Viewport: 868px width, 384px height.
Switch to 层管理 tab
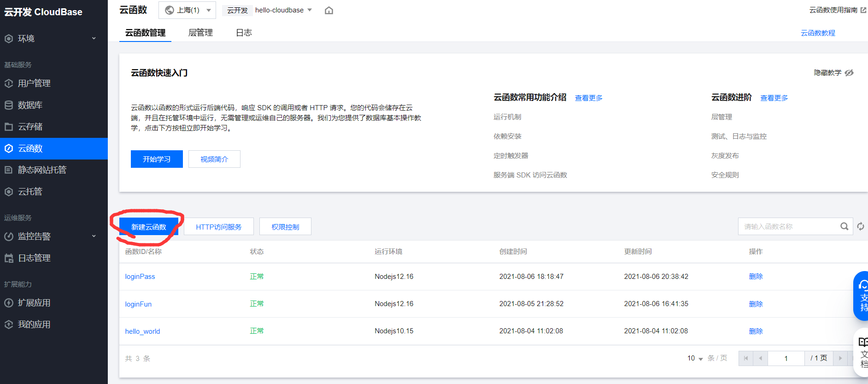[200, 33]
